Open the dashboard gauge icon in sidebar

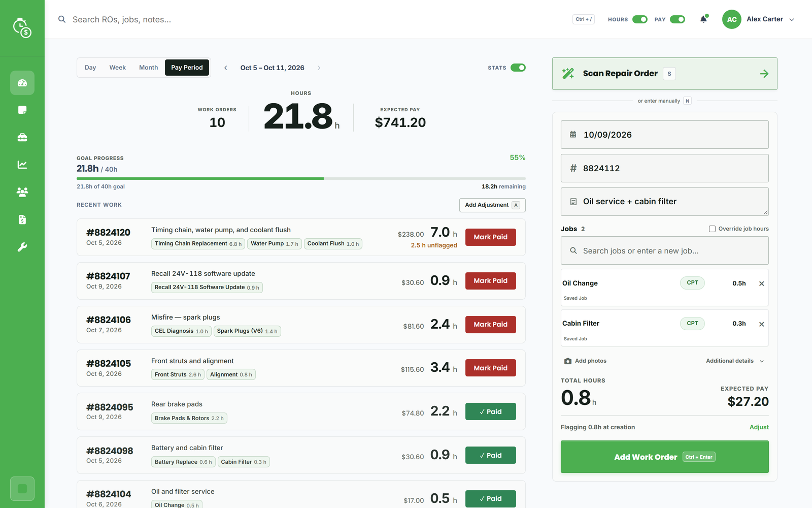(22, 83)
